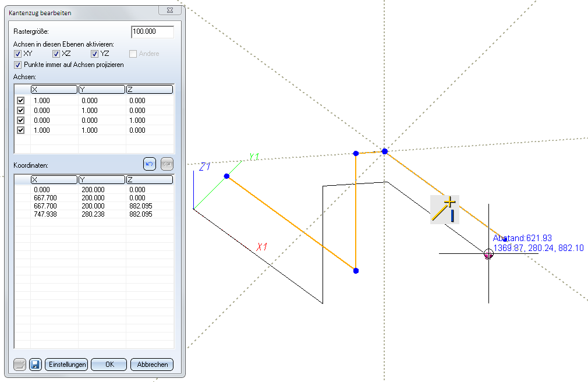This screenshot has width=588, height=382.
Task: Select the coordinate row starting with 747.938
Action: (93, 214)
